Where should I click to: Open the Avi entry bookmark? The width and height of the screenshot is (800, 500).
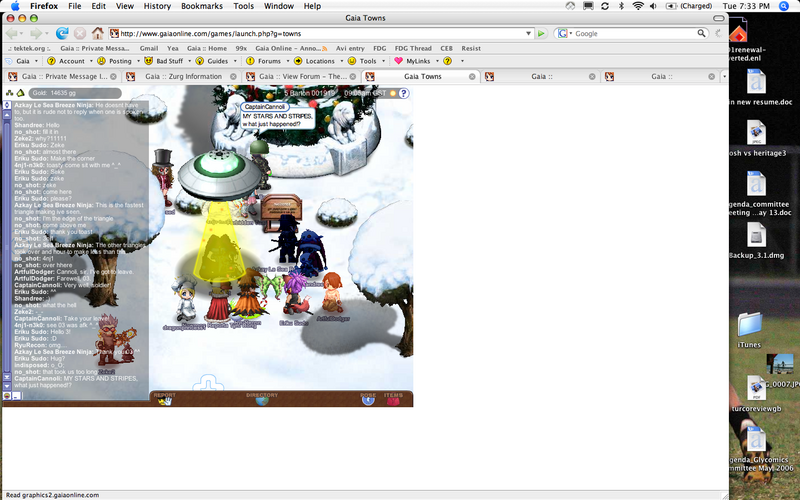click(x=350, y=48)
